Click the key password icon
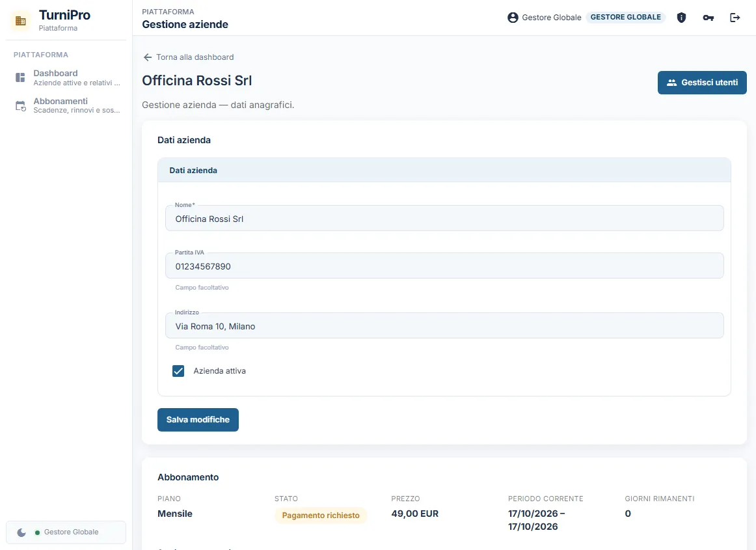Image resolution: width=756 pixels, height=550 pixels. tap(709, 18)
